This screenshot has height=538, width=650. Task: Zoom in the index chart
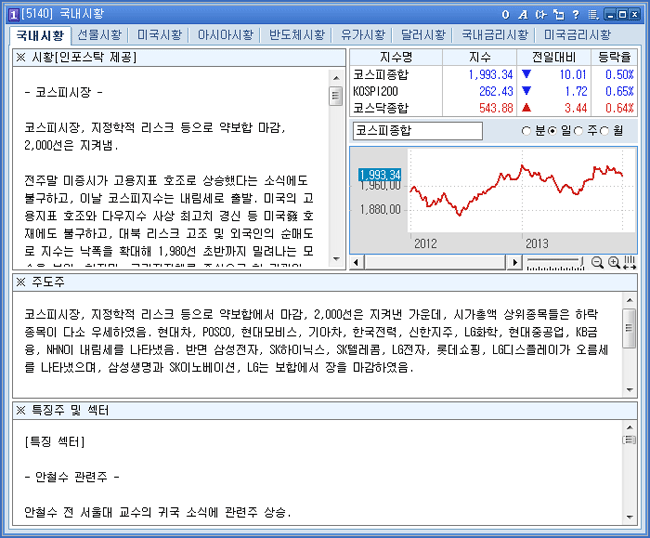613,262
